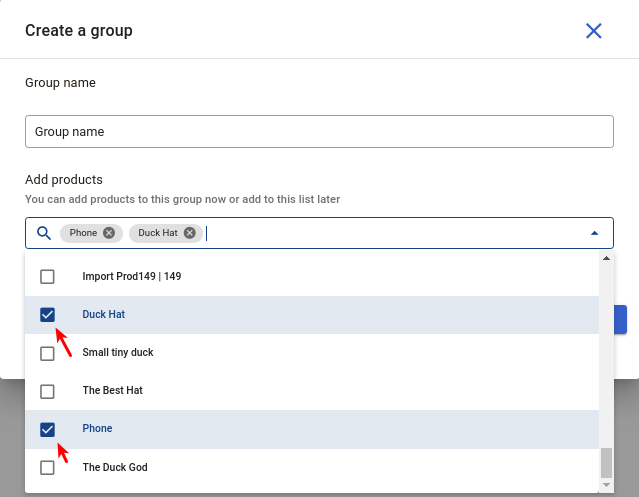Image resolution: width=639 pixels, height=497 pixels.
Task: Uncheck the Phone checkbox
Action: (x=47, y=429)
